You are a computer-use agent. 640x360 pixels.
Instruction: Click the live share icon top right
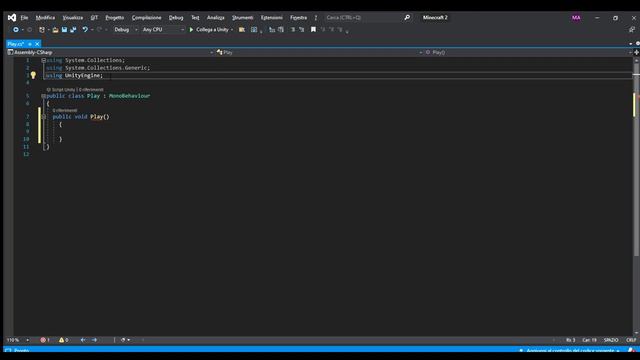[632, 30]
